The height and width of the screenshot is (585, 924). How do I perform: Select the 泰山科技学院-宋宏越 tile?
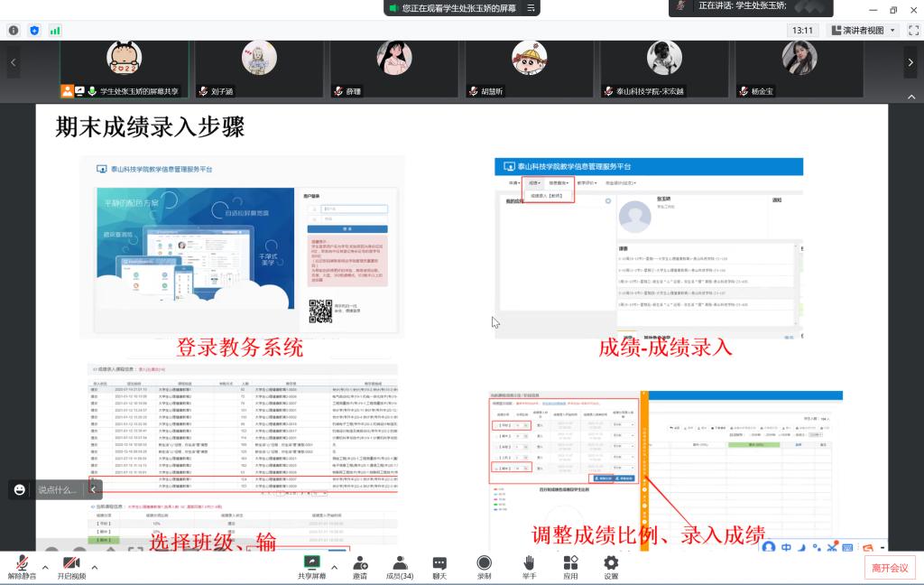(664, 69)
